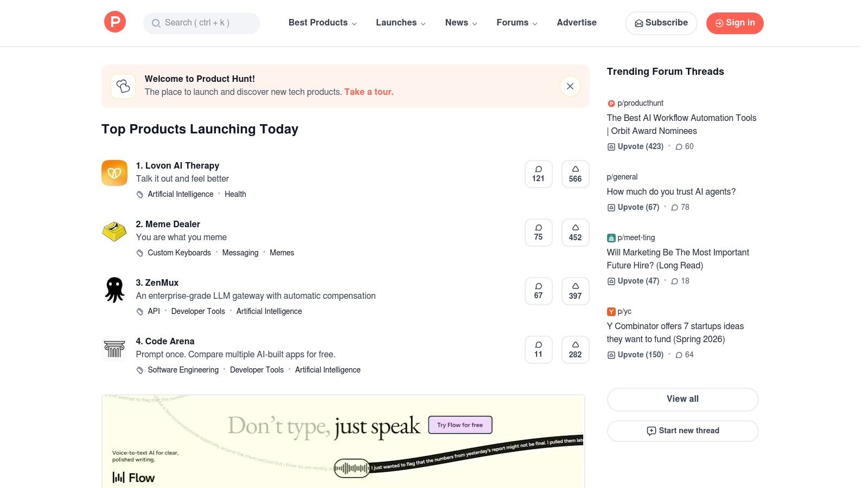Select Advertise in the navigation bar
This screenshot has width=868, height=488.
coord(576,23)
